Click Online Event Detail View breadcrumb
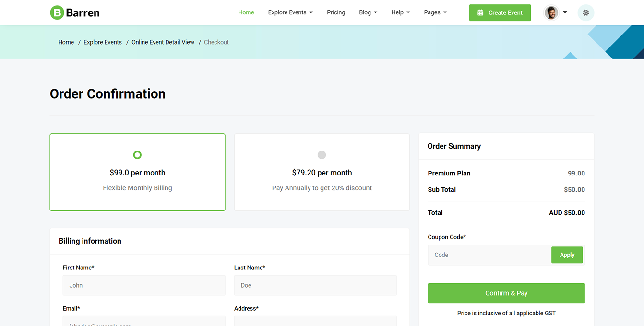 (x=163, y=42)
